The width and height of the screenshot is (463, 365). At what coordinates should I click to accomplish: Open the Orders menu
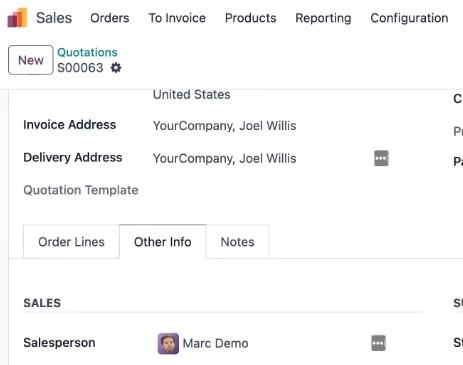click(x=110, y=18)
